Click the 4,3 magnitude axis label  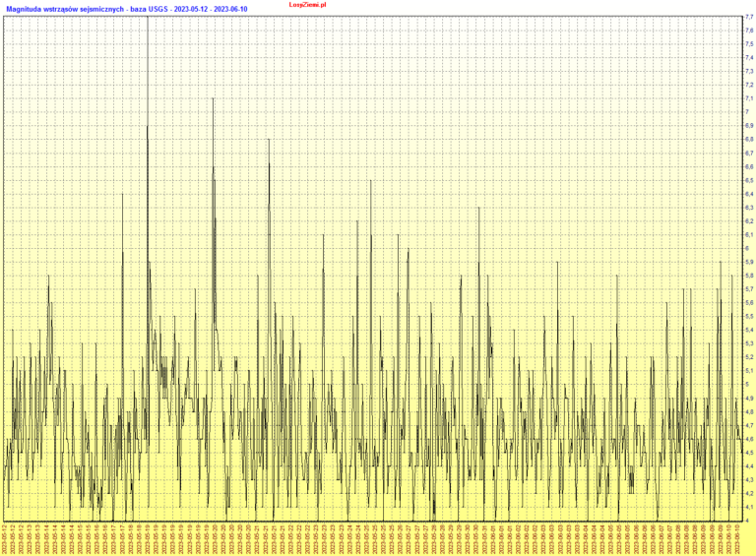[749, 480]
